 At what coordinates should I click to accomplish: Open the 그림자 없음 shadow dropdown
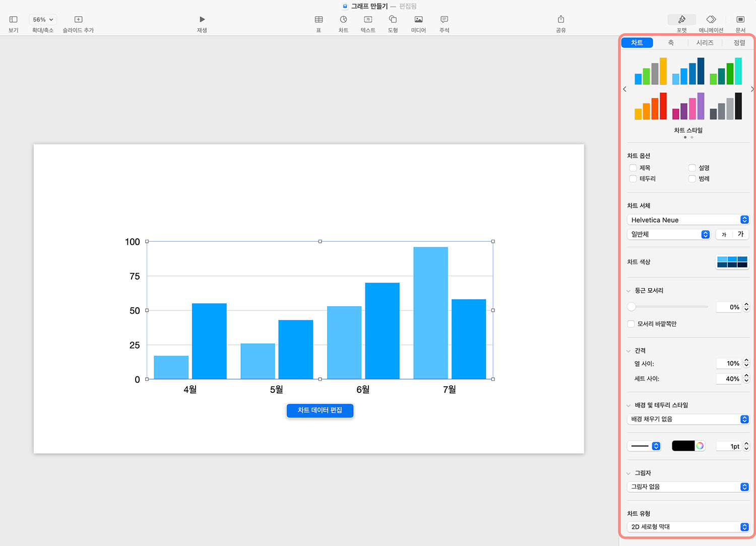pos(688,487)
